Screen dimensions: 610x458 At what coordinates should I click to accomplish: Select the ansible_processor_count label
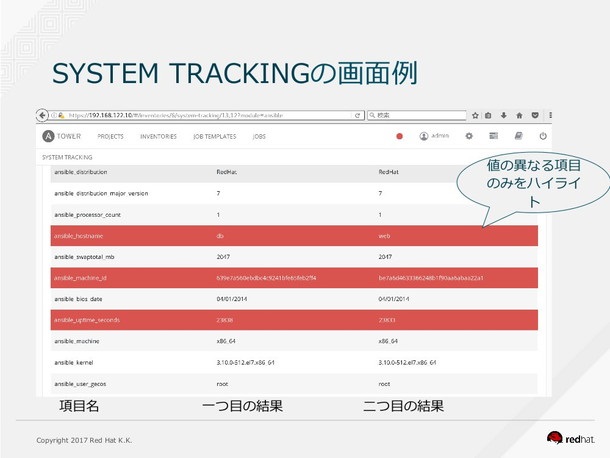point(88,215)
